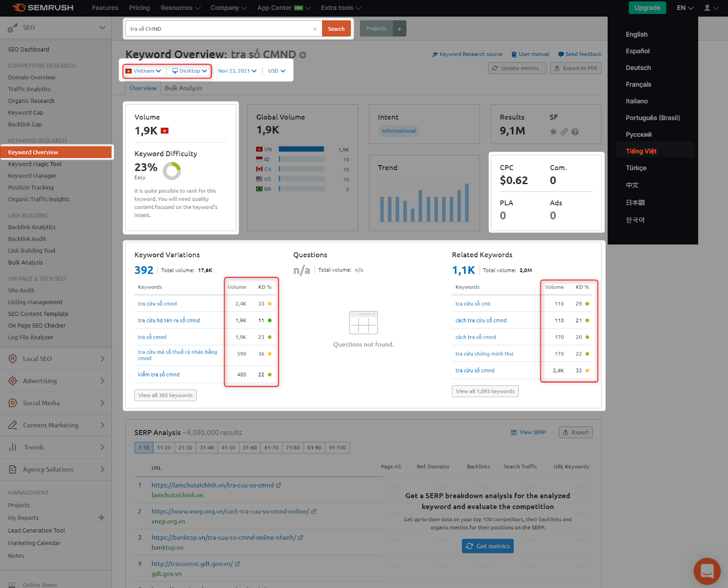728x588 pixels.
Task: Open external link icon for lamchutaichinh.vn result
Action: tap(278, 485)
